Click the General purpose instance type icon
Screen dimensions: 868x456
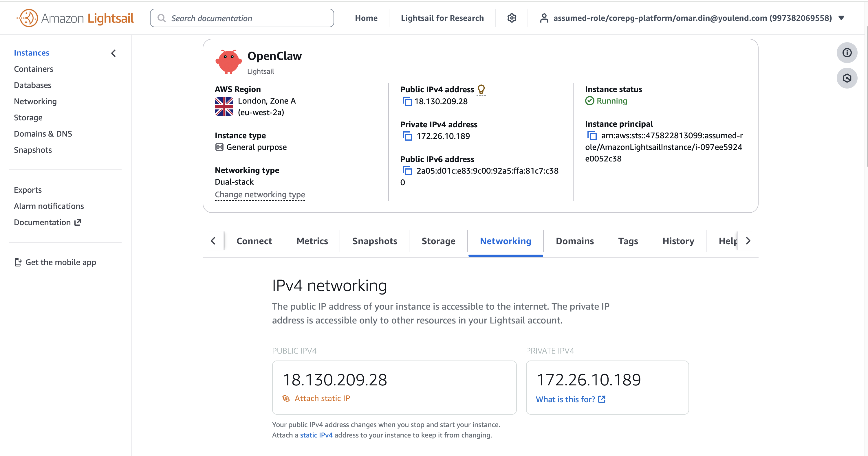tap(219, 147)
